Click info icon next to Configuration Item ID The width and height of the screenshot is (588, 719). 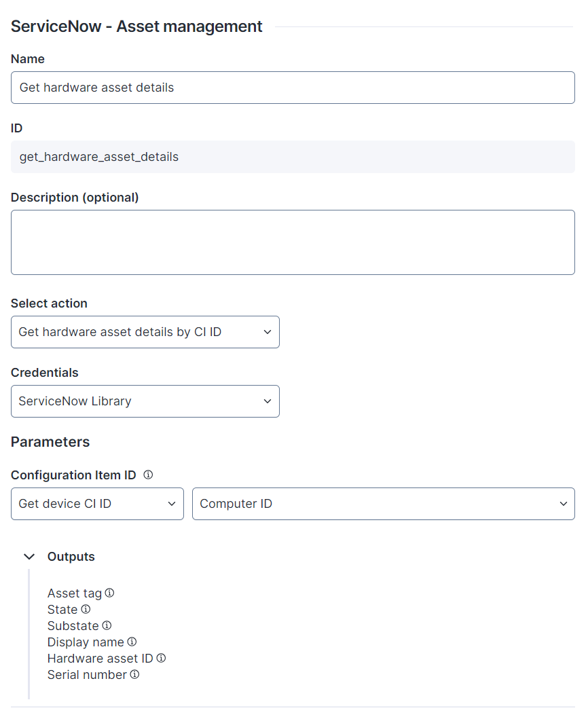tap(148, 475)
